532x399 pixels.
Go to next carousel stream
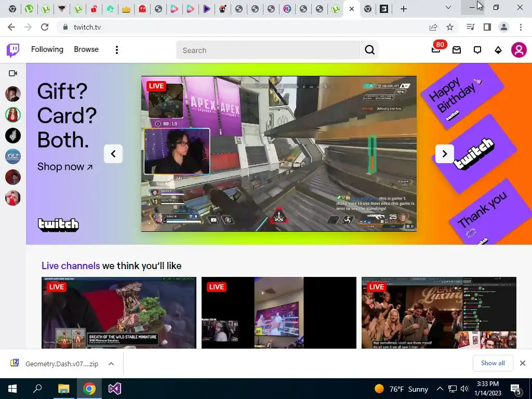click(x=445, y=154)
